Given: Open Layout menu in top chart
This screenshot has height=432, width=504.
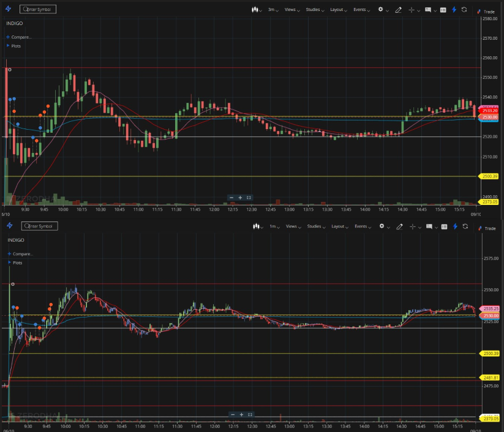Looking at the screenshot, I should (x=339, y=10).
